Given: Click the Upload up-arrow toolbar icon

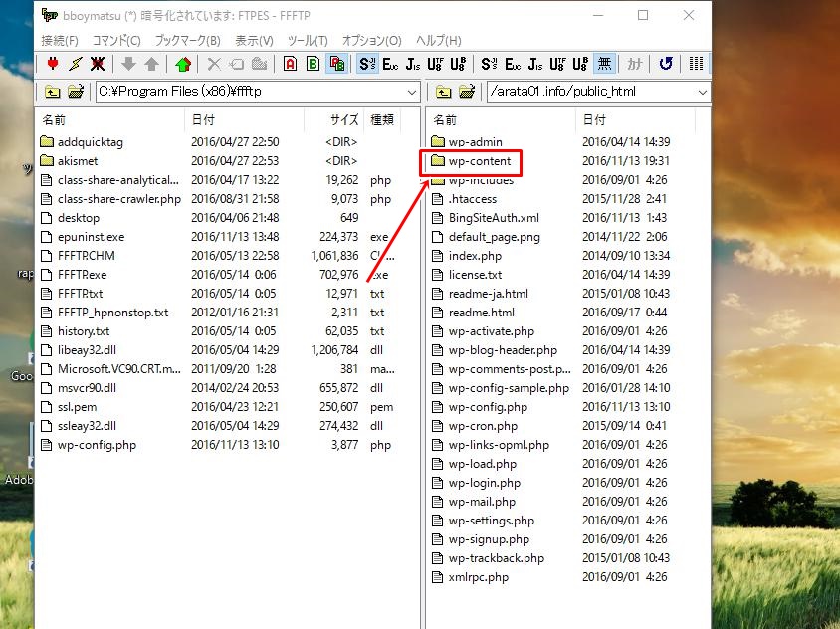Looking at the screenshot, I should coord(151,64).
